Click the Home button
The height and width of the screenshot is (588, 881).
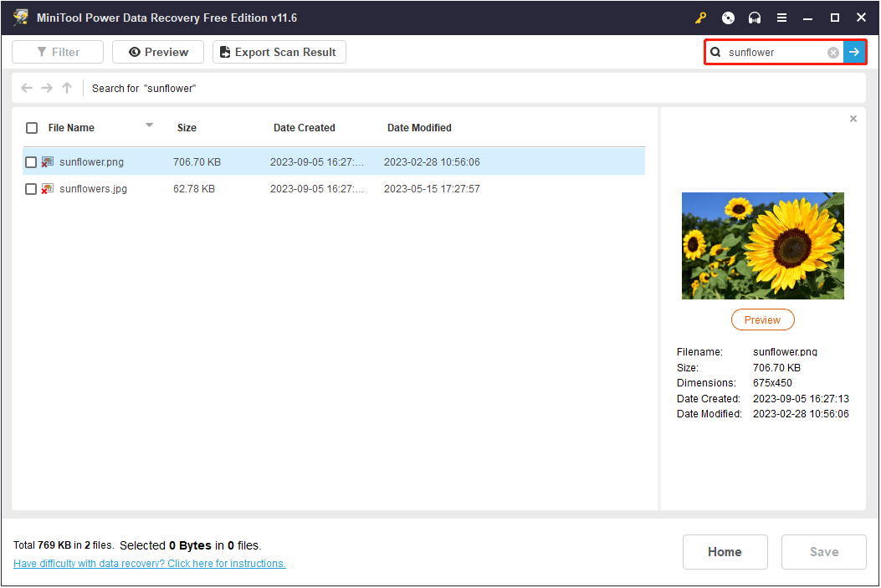coord(725,551)
